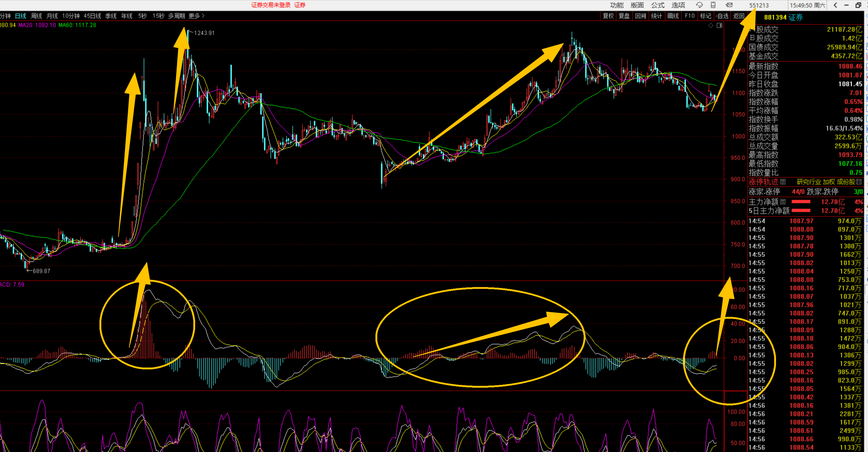868x452 pixels.
Task: Open the mail envelope icon
Action: tap(729, 5)
